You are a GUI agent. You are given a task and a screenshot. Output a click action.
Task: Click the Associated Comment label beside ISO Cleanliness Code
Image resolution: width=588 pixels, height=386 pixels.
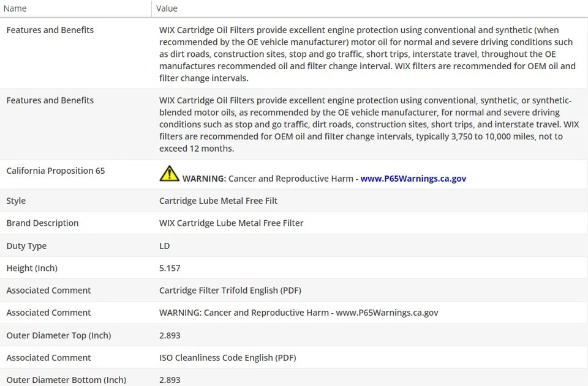click(x=49, y=357)
